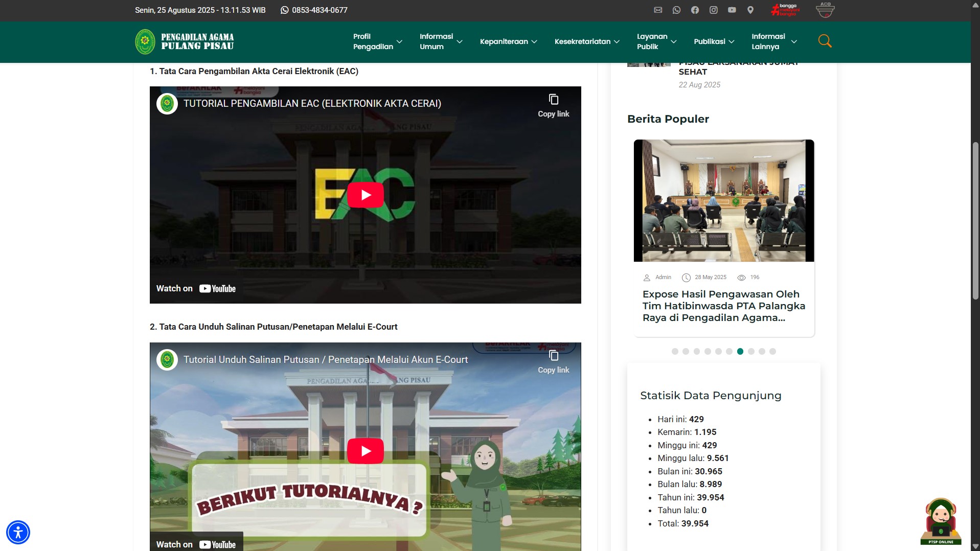The image size is (980, 551).
Task: Select the eighth carousel dot after the active one
Action: point(751,352)
